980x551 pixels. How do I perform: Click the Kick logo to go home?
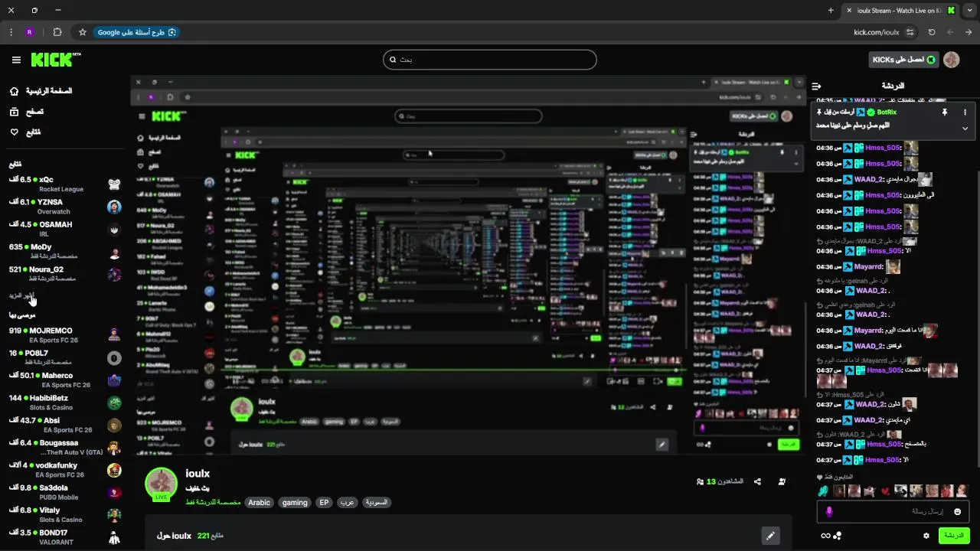tap(56, 60)
